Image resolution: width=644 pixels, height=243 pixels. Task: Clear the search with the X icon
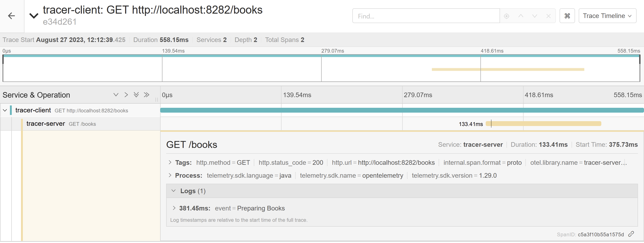coord(548,16)
